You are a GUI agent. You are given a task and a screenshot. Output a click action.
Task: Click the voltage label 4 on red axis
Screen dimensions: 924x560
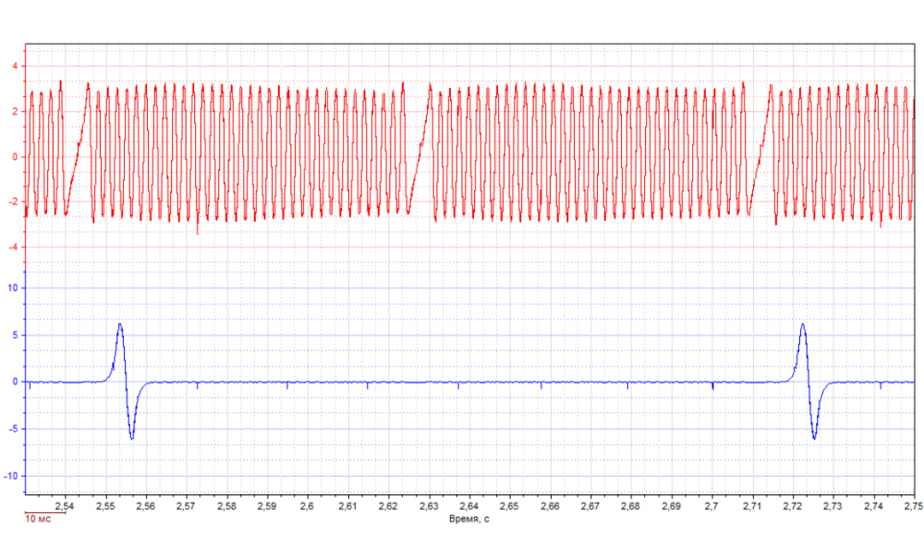point(16,65)
